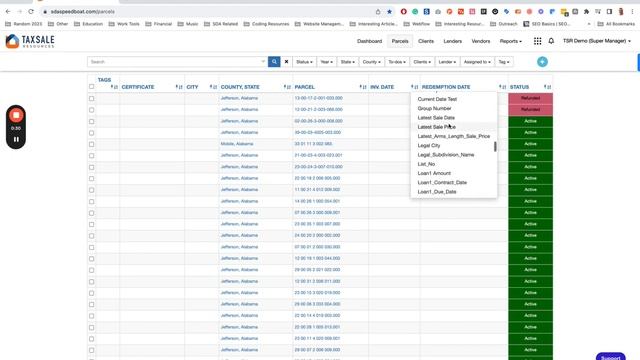Pause the screen recording
Viewport: 640px width, 360px height.
point(16,139)
